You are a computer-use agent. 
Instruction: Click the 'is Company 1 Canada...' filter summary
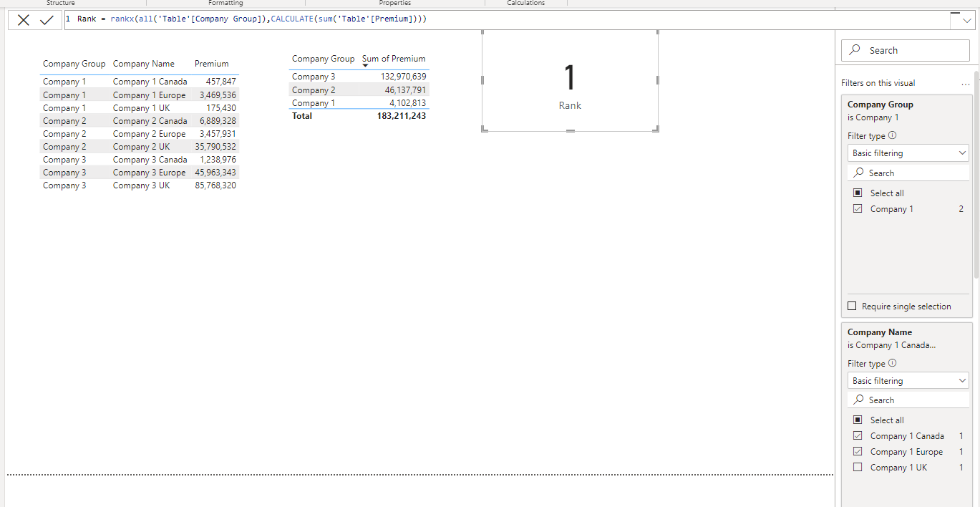tap(892, 345)
